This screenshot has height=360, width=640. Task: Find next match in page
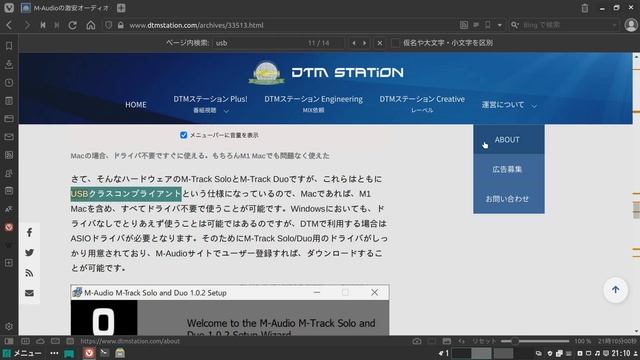364,43
